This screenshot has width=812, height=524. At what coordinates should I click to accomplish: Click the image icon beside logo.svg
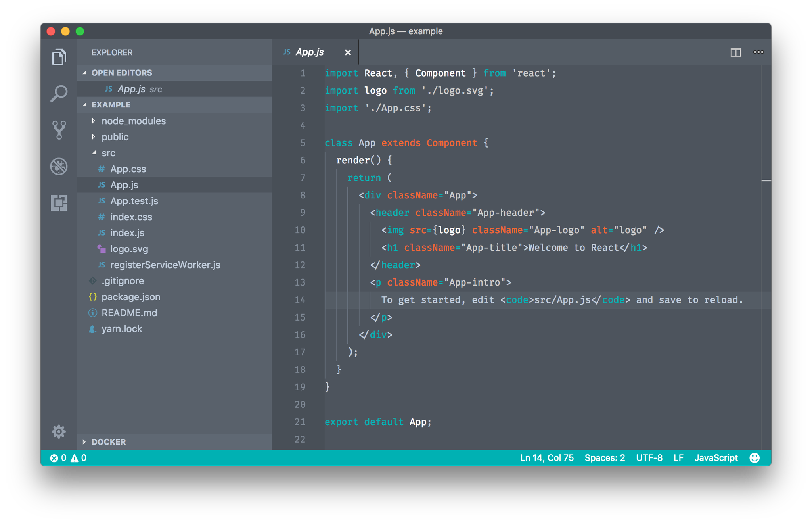tap(101, 249)
